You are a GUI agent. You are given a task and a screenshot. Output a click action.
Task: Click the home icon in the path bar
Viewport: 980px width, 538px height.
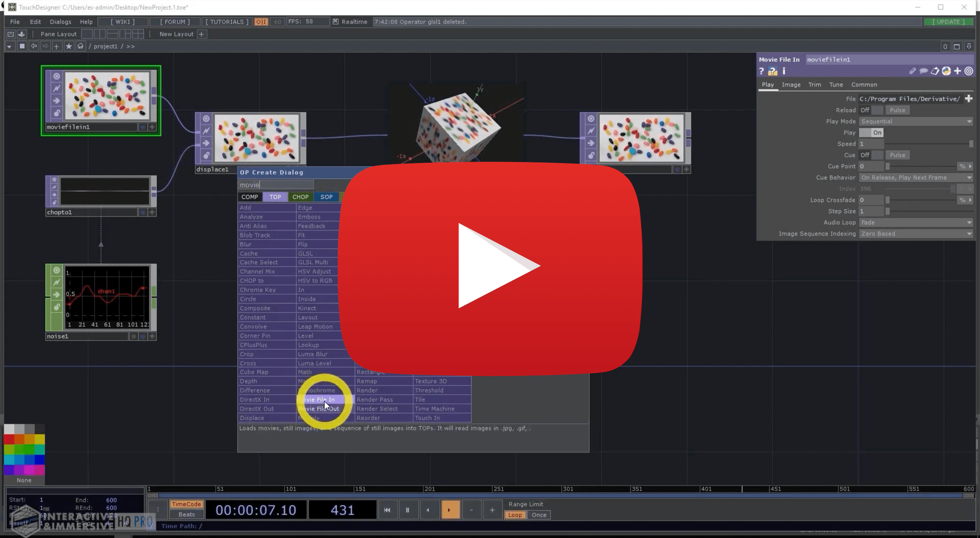click(x=80, y=46)
